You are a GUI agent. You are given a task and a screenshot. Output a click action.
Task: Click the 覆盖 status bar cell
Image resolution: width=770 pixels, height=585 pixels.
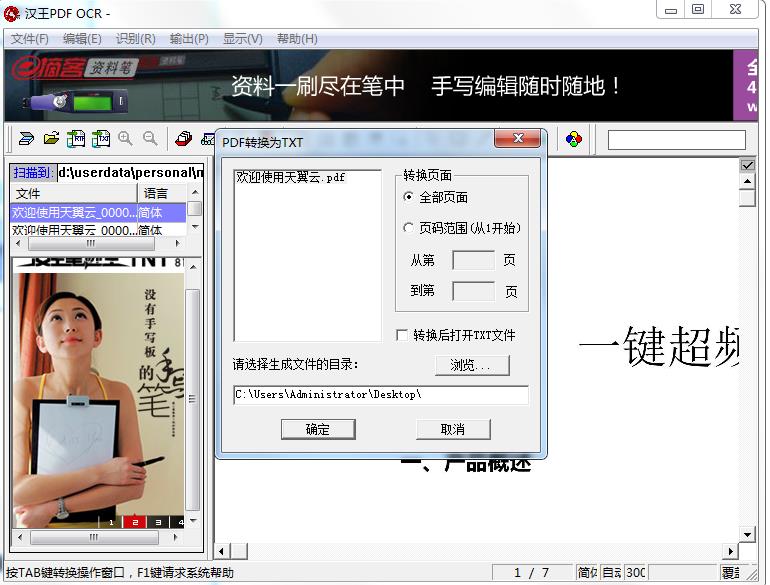(x=730, y=572)
